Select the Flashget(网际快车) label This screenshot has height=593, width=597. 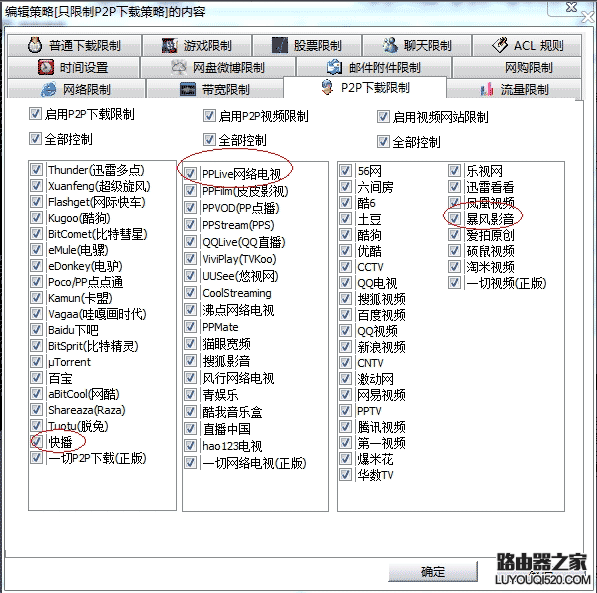[97, 202]
